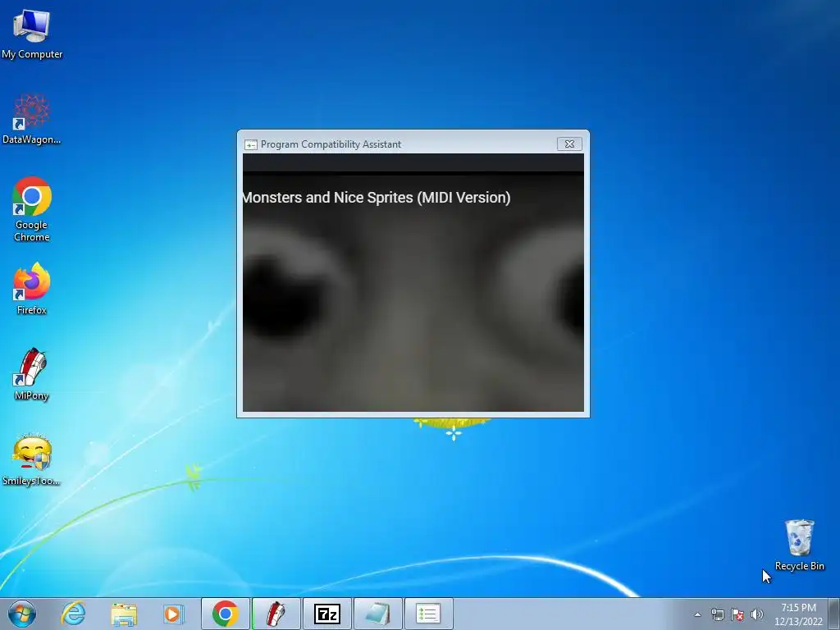Switch to Chrome on the taskbar
840x630 pixels.
225,614
